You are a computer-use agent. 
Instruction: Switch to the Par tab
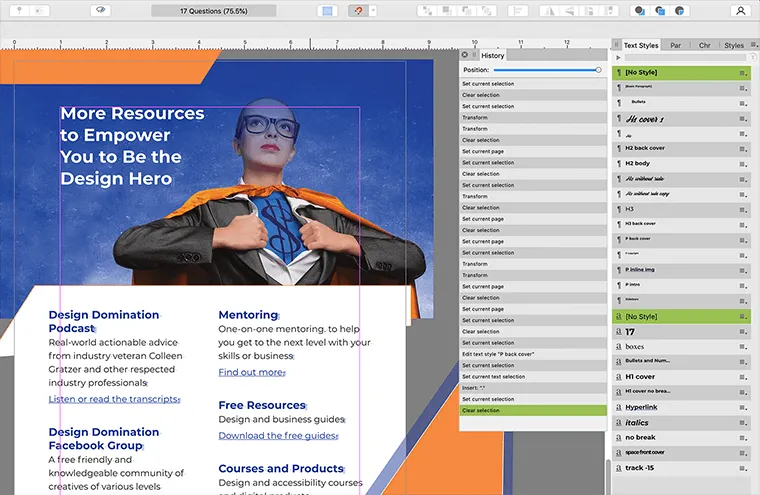pos(676,45)
